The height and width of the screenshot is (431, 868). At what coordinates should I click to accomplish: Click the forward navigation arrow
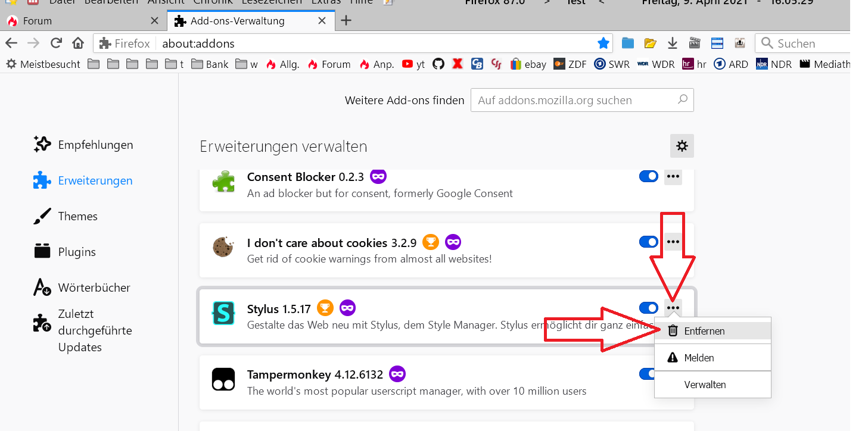click(x=33, y=43)
